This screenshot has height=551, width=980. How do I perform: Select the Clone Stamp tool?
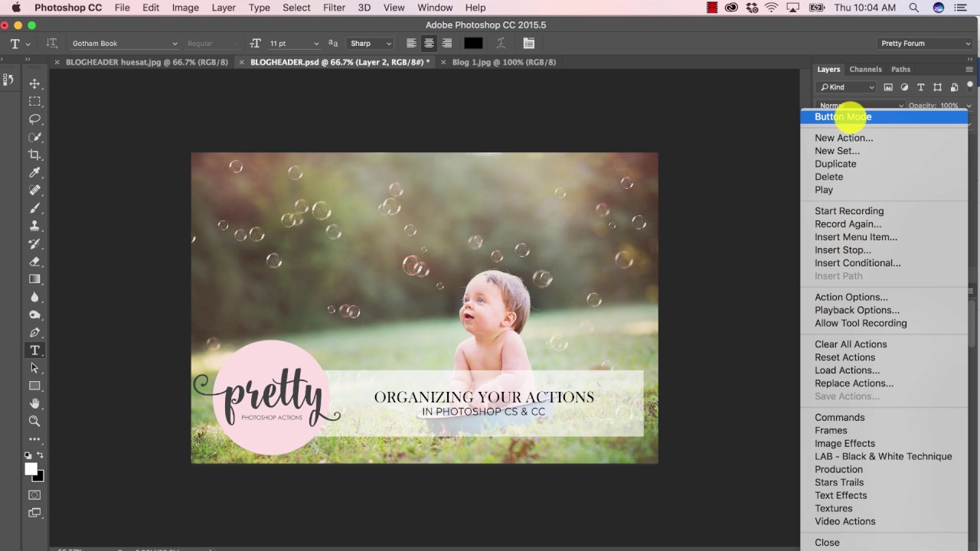(x=34, y=226)
